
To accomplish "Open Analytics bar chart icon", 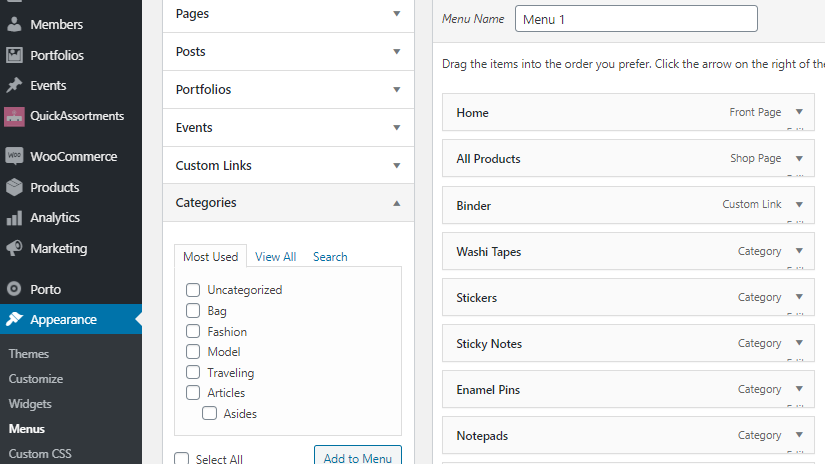I will 14,218.
